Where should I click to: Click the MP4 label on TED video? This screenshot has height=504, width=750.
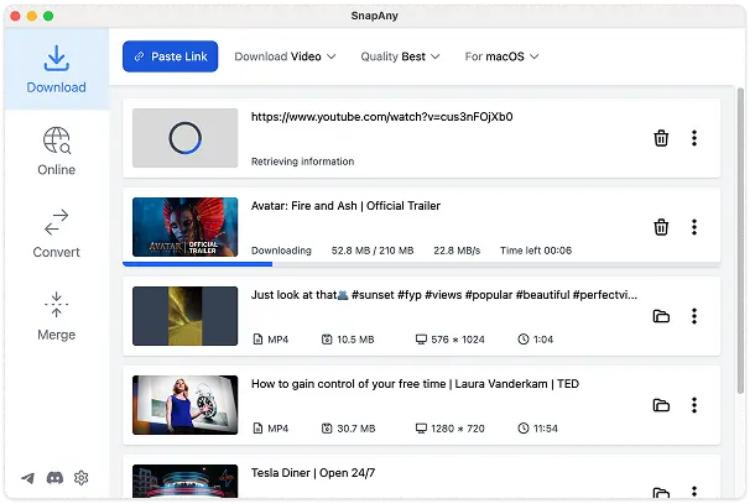[x=278, y=428]
